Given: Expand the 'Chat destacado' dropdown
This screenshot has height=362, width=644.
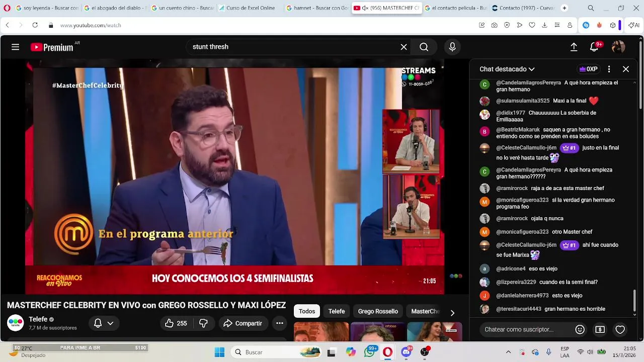Looking at the screenshot, I should (507, 69).
